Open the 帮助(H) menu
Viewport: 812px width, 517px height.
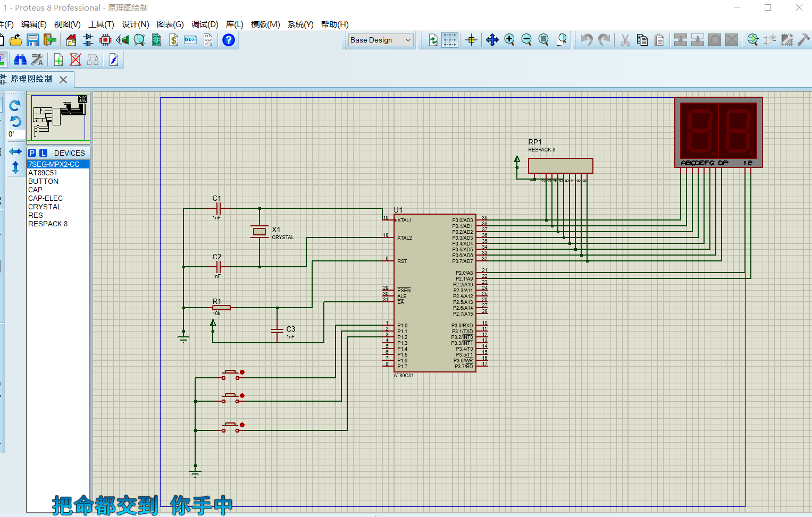(334, 24)
